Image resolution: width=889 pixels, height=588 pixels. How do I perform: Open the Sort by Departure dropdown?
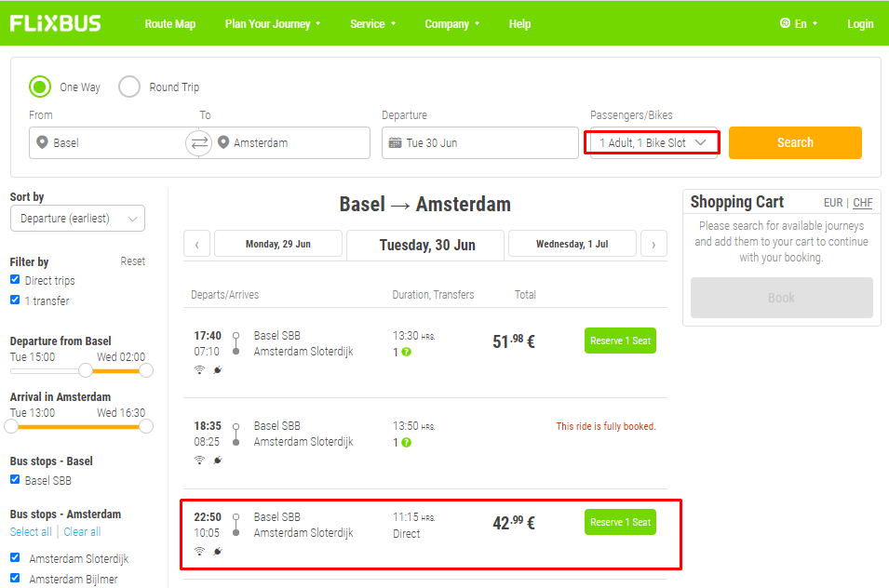pos(77,219)
